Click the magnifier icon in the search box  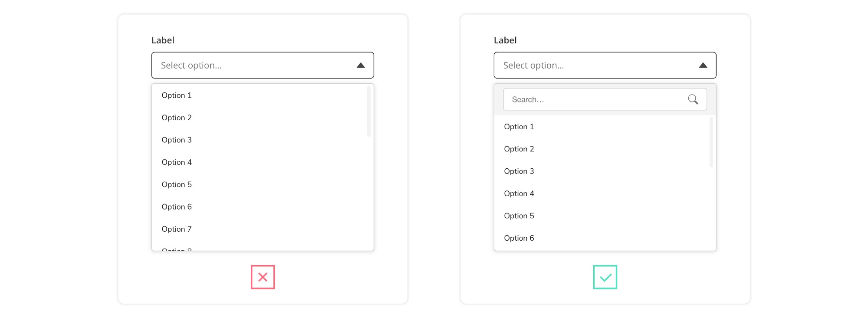tap(693, 99)
